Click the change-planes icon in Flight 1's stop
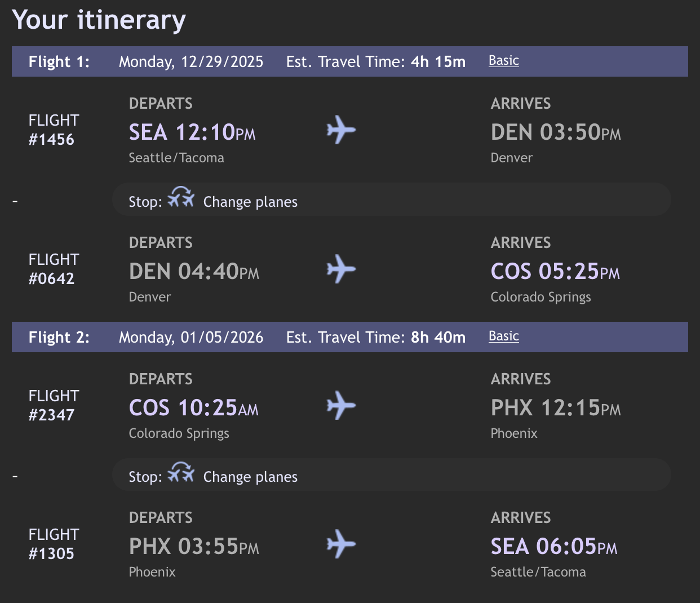 click(x=181, y=198)
